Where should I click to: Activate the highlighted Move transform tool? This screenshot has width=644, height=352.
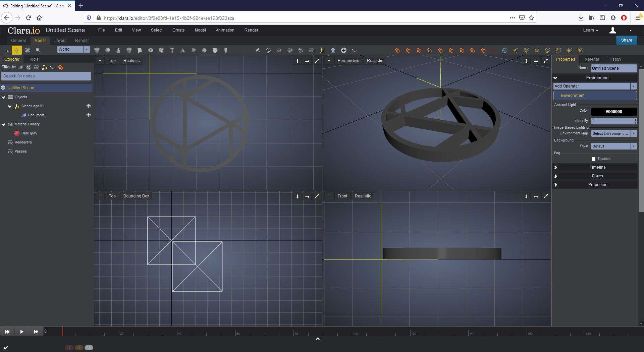click(16, 50)
